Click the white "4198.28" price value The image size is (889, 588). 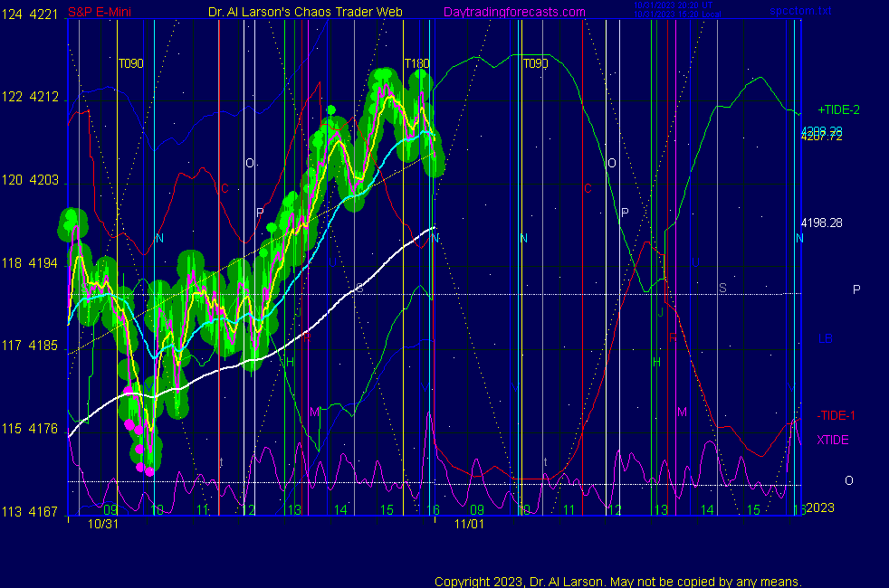pos(821,223)
